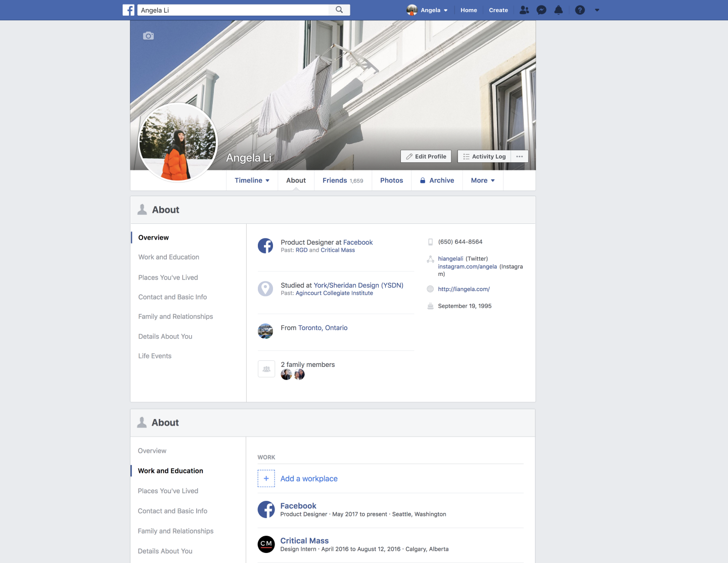The height and width of the screenshot is (563, 728).
Task: Open the three-dots menu beside Activity Log
Action: click(x=520, y=157)
